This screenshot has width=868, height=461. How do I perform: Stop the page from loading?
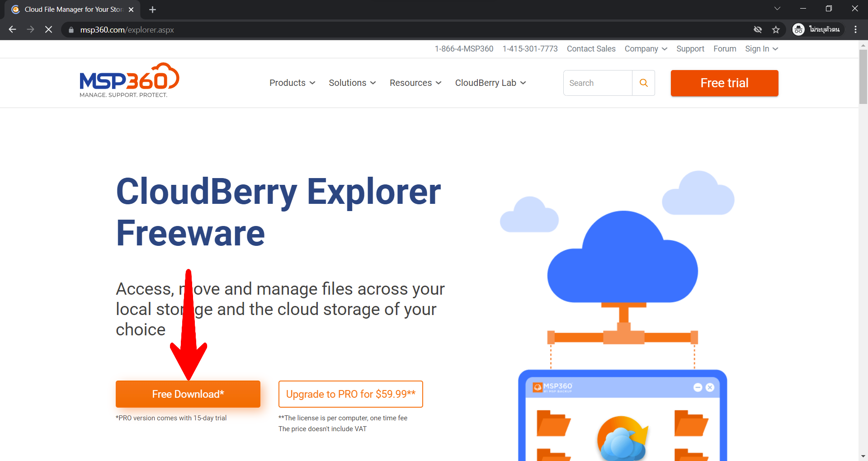click(x=48, y=29)
